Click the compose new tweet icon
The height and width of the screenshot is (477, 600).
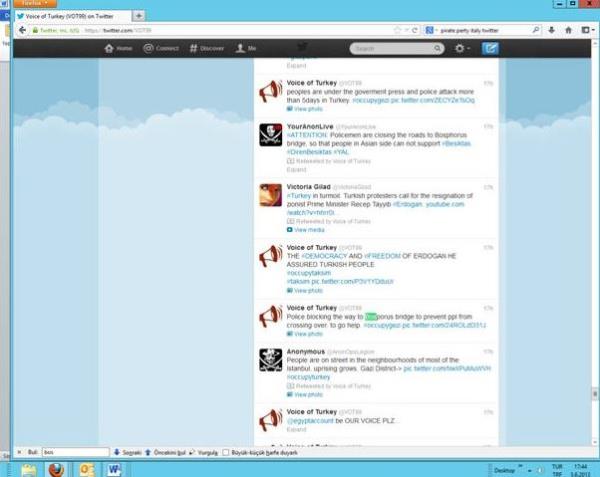coord(490,48)
